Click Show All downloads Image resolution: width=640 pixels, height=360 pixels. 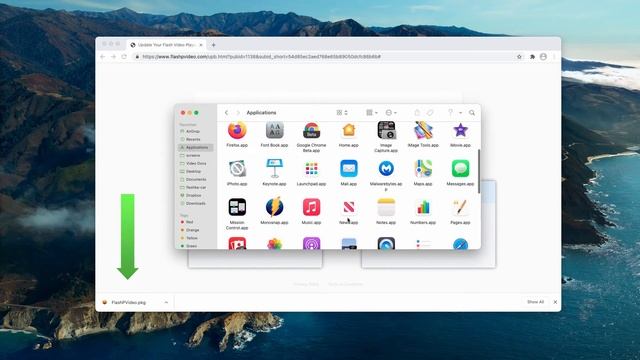click(x=536, y=302)
